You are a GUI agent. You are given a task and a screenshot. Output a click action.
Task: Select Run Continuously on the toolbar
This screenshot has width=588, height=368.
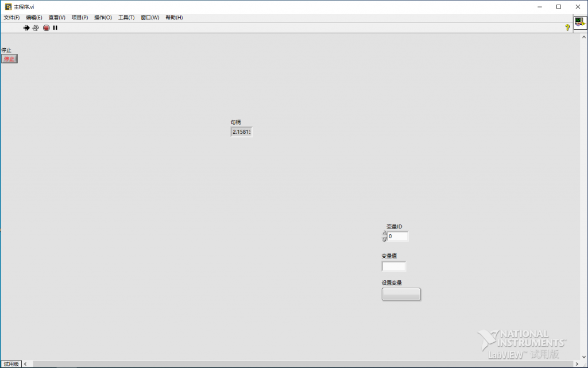(x=35, y=28)
